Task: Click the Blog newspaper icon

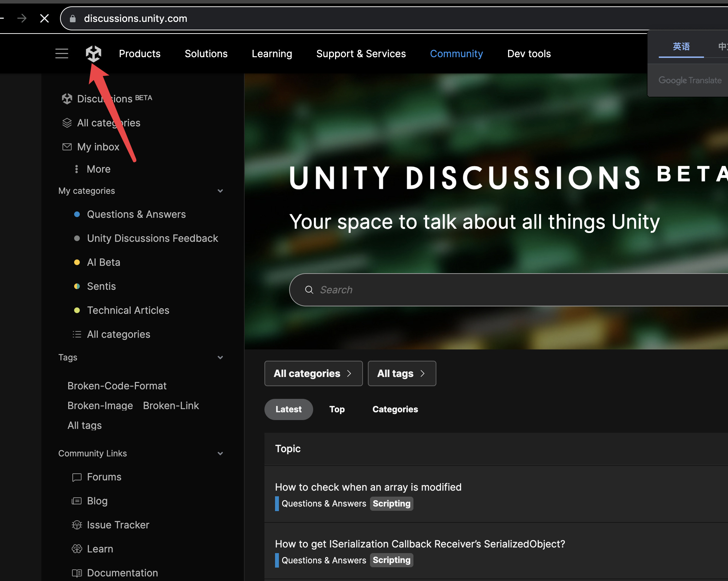Action: (77, 501)
